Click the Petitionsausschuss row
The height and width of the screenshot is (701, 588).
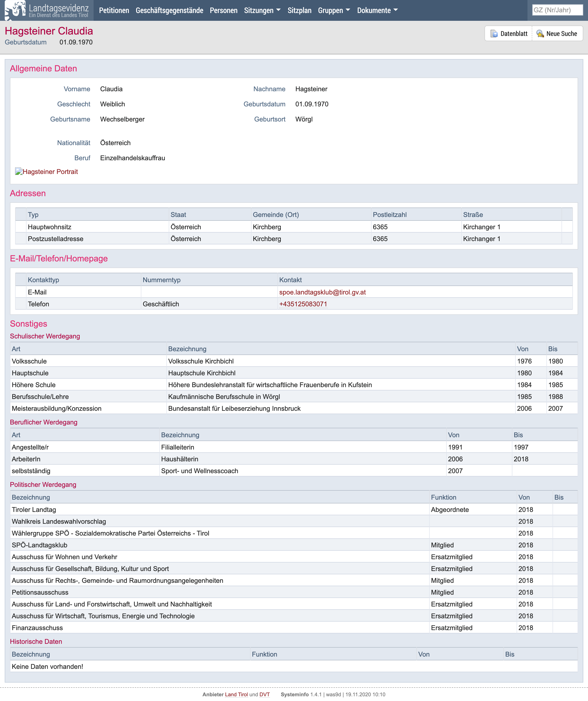294,592
